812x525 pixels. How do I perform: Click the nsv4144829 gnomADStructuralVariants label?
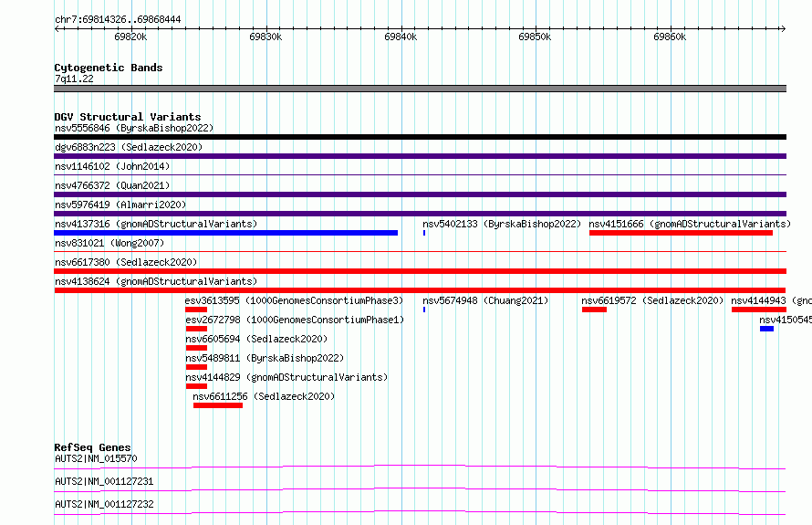pos(286,377)
